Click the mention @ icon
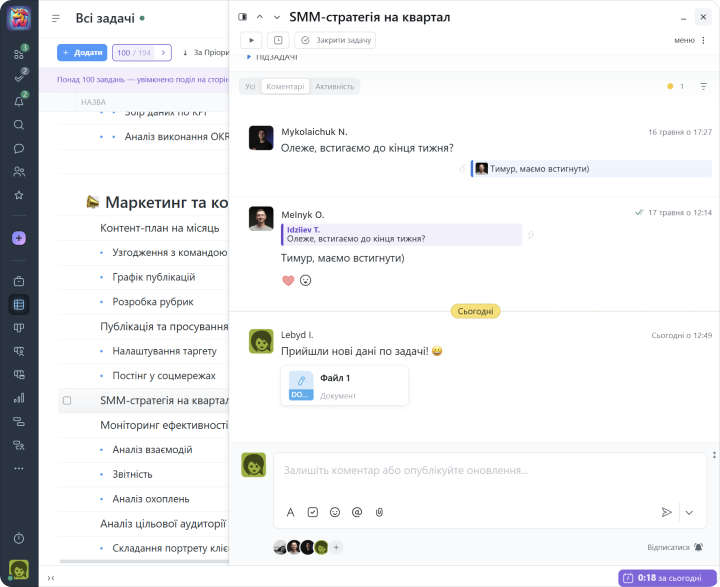 pyautogui.click(x=357, y=512)
